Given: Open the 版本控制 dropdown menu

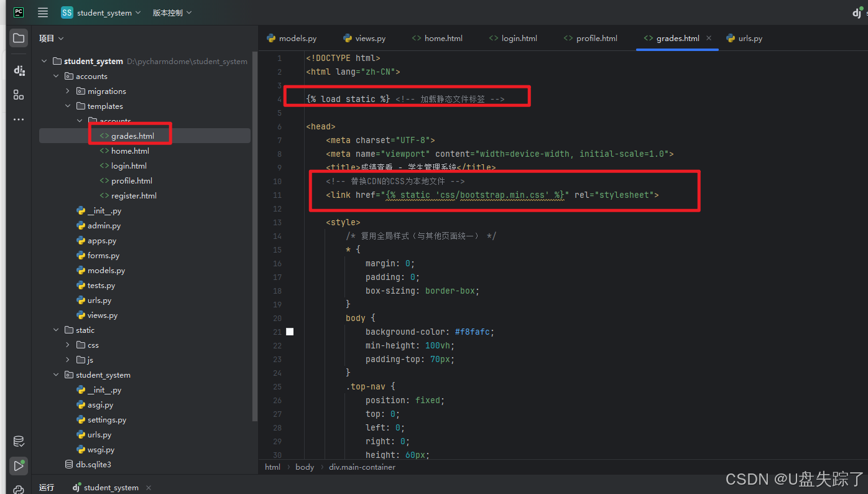Looking at the screenshot, I should 172,12.
